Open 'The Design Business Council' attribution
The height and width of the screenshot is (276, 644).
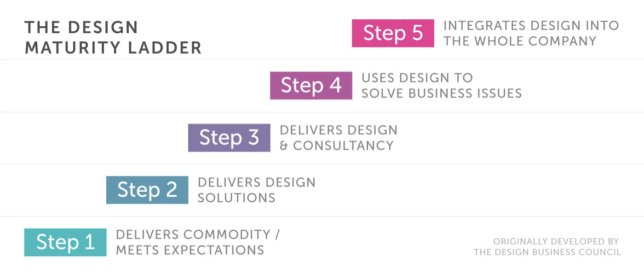tap(547, 252)
